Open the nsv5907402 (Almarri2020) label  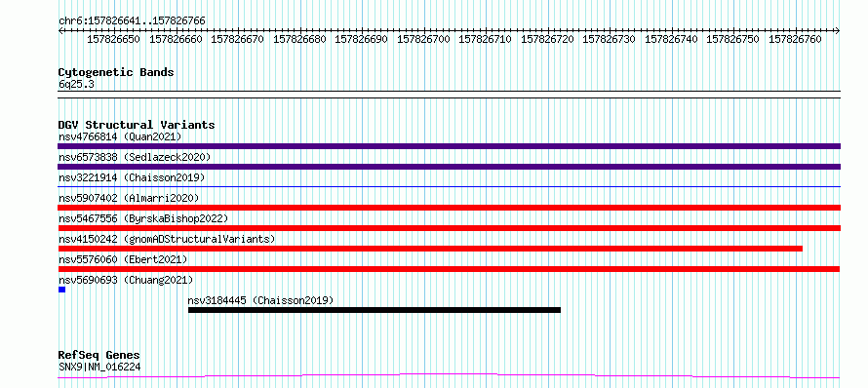click(129, 198)
